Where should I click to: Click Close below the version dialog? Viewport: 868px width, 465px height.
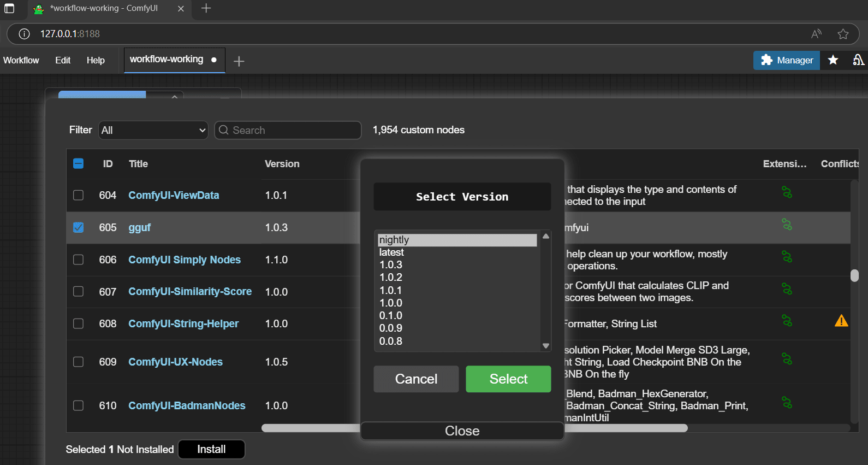pyautogui.click(x=462, y=431)
